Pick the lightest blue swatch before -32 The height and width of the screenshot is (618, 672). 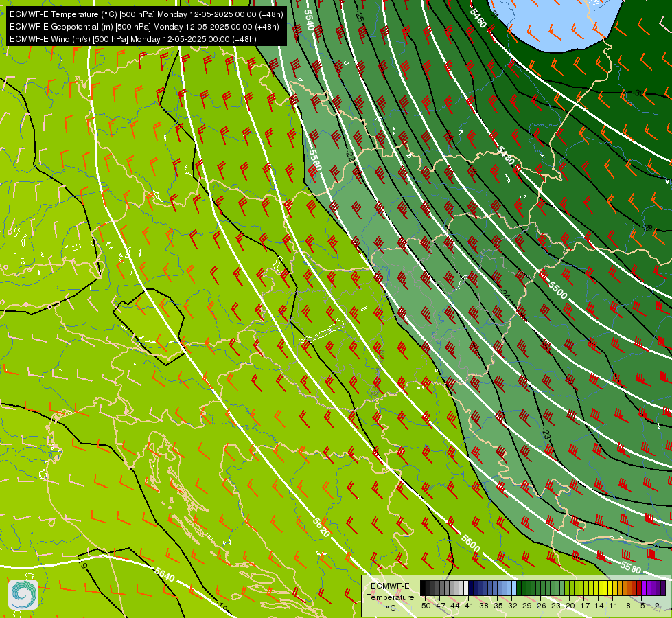click(x=514, y=588)
